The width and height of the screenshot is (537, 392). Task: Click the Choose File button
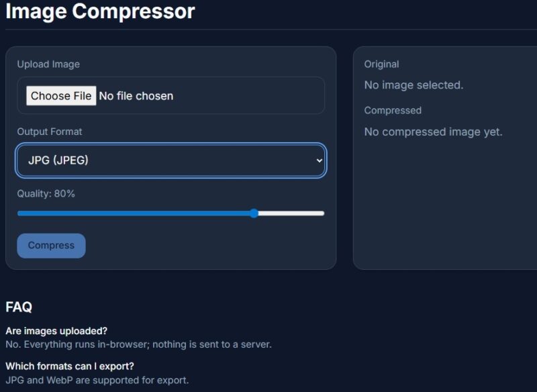click(x=60, y=95)
